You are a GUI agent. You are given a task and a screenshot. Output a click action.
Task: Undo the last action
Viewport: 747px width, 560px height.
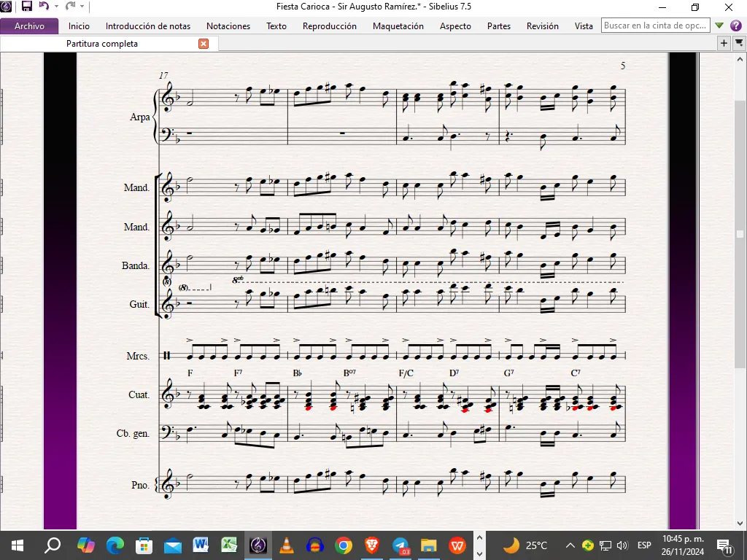pos(44,6)
